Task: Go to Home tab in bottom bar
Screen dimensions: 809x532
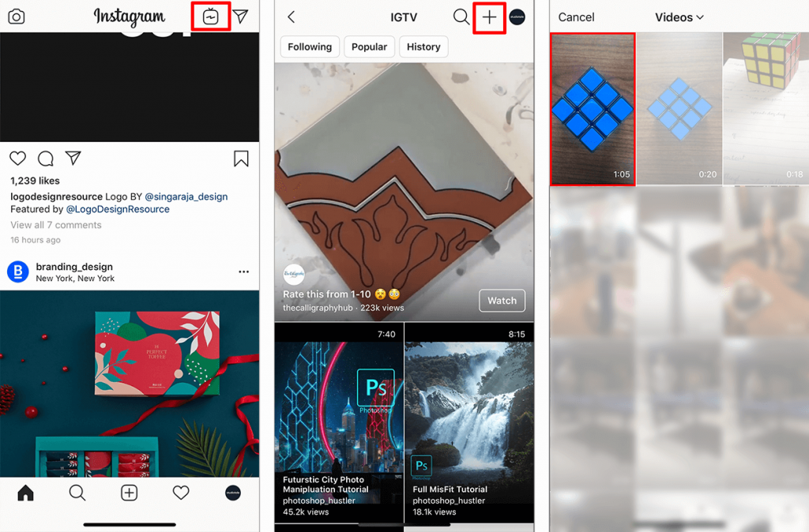Action: 26,493
